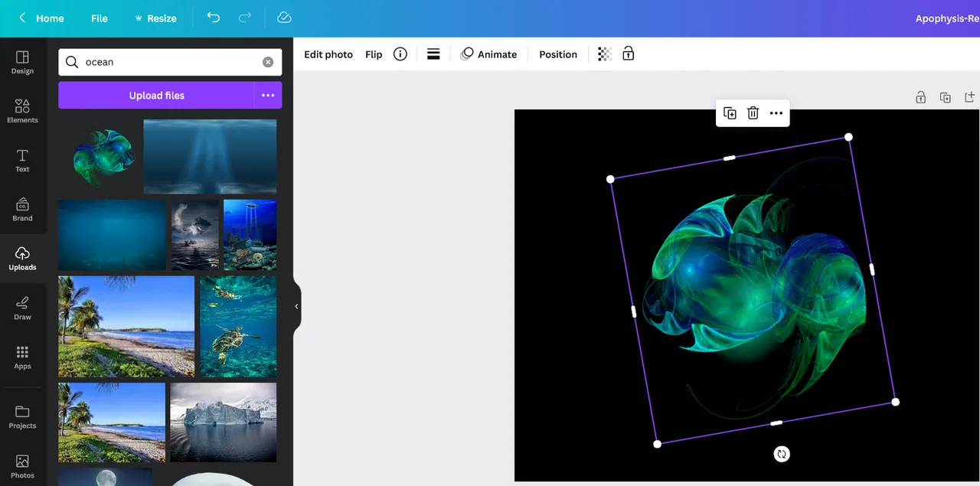The width and height of the screenshot is (980, 486).
Task: Open the Text panel
Action: [22, 161]
